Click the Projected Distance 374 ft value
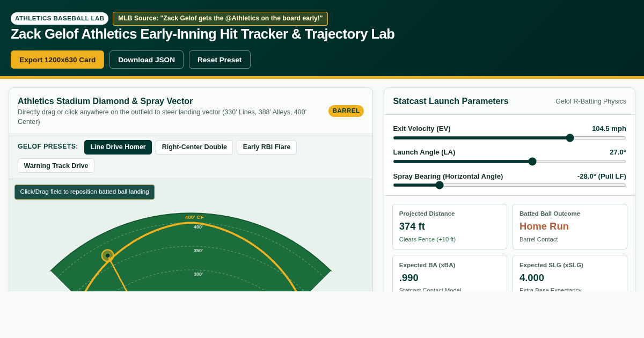The width and height of the screenshot is (644, 338). pyautogui.click(x=412, y=226)
